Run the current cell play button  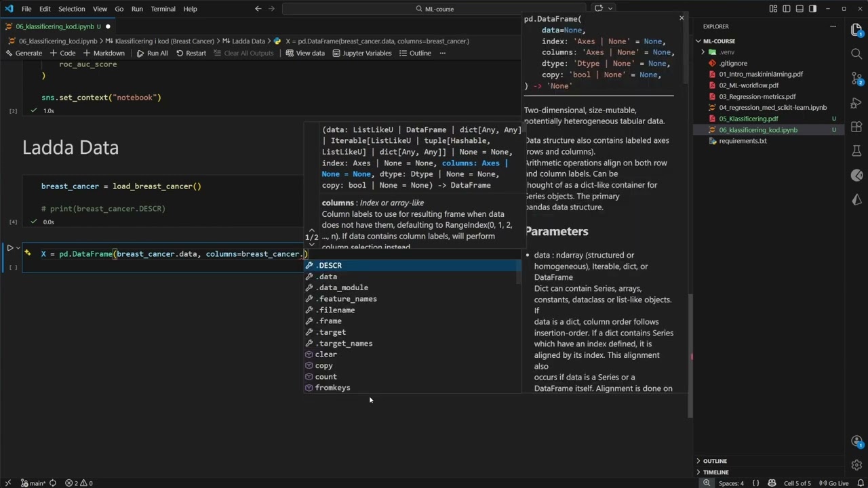coord(9,248)
